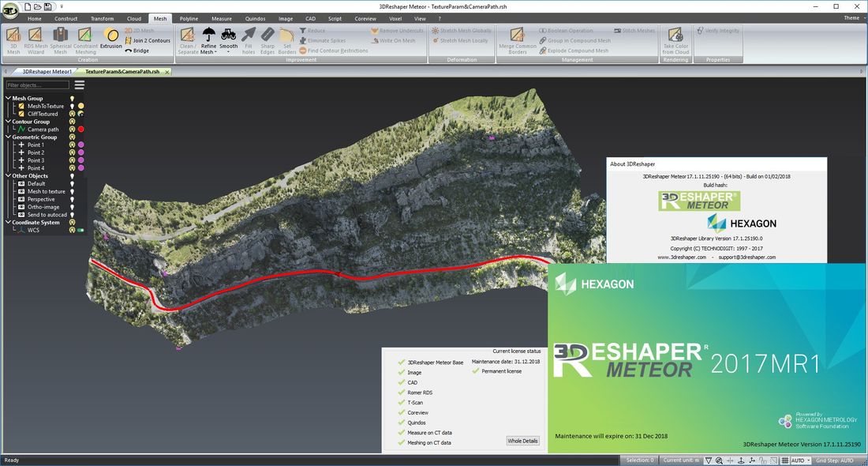Click the Camera path red color swatch
Image resolution: width=868 pixels, height=466 pixels.
pyautogui.click(x=80, y=129)
